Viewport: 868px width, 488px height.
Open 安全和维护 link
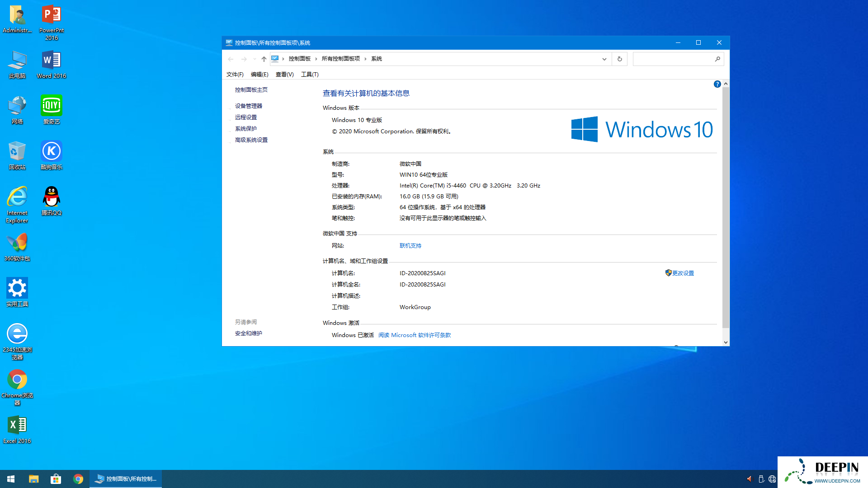[249, 333]
